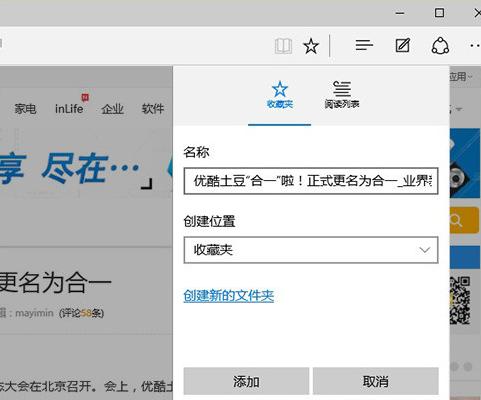Click the 添加 button
The height and width of the screenshot is (400, 481).
pos(246,381)
